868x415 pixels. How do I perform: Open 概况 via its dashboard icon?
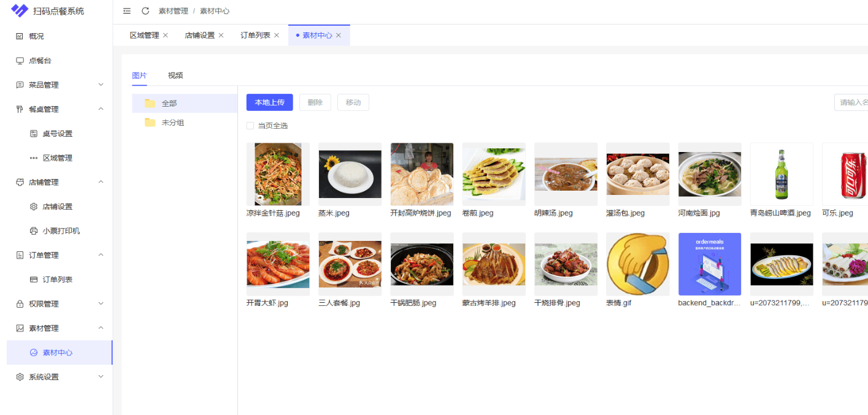tap(19, 36)
